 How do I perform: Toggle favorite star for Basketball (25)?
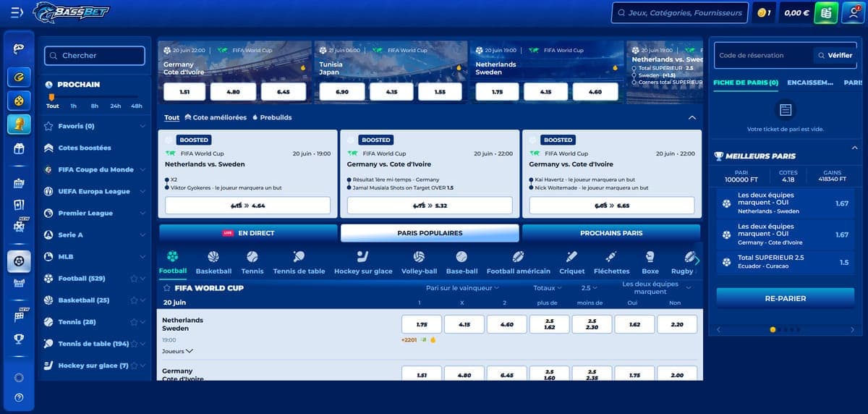coord(133,300)
